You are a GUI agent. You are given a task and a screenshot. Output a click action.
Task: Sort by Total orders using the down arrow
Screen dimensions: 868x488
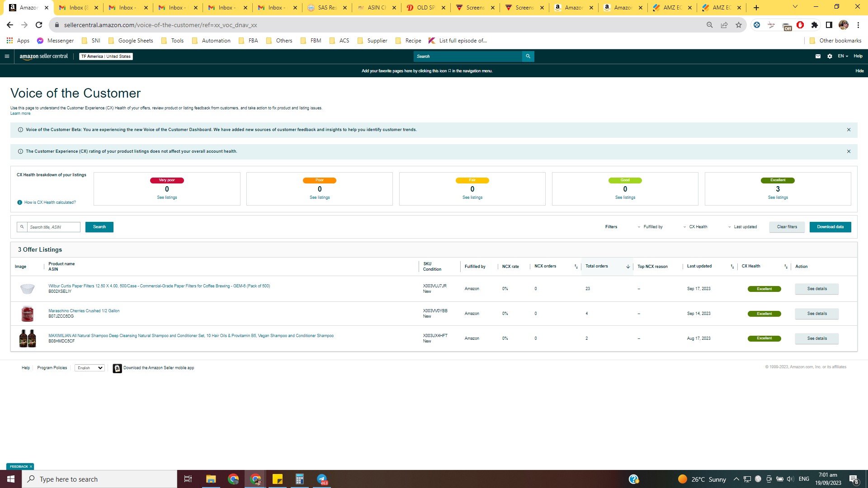click(628, 267)
